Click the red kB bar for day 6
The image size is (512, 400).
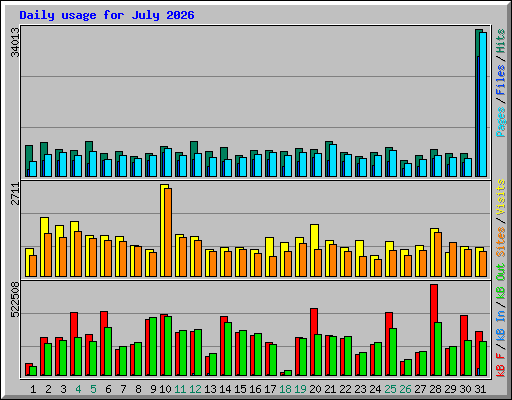[x=104, y=343]
